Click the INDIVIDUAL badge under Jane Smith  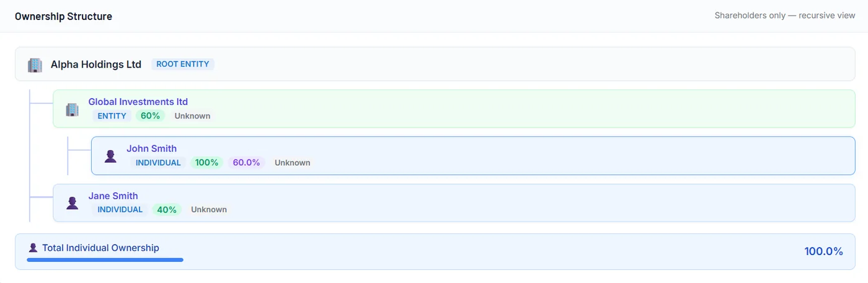pos(120,210)
